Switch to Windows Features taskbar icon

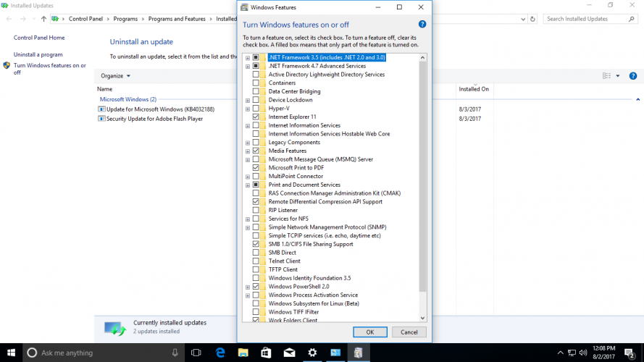pyautogui.click(x=359, y=353)
